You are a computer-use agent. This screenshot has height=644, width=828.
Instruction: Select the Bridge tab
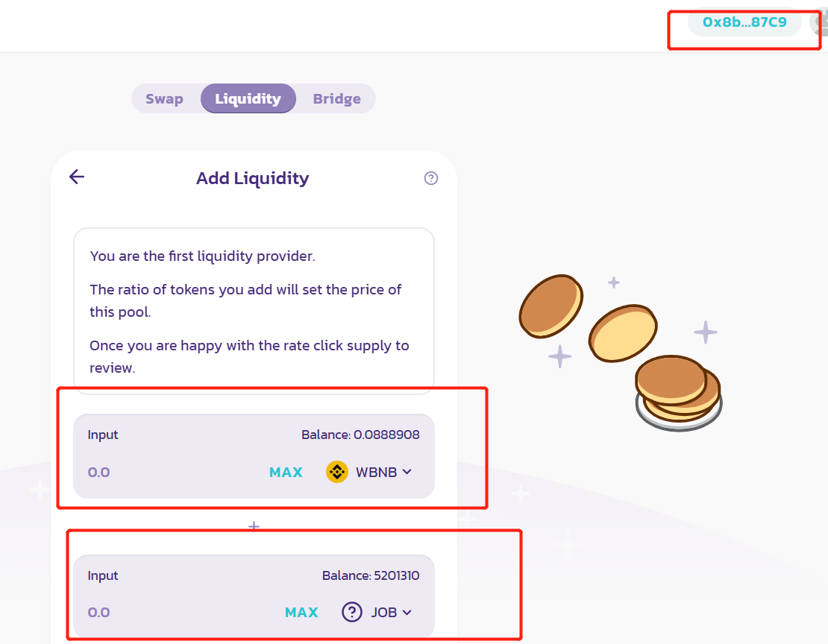coord(336,98)
